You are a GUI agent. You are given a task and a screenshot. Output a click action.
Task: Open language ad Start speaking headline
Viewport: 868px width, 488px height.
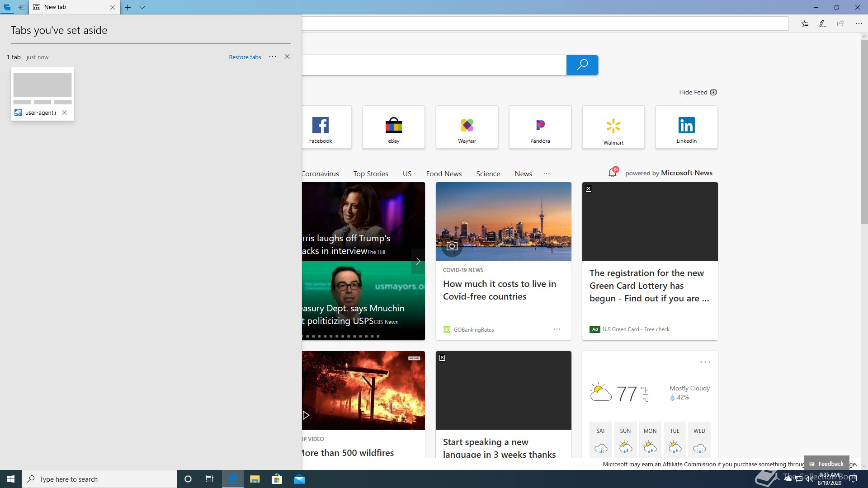pyautogui.click(x=500, y=448)
